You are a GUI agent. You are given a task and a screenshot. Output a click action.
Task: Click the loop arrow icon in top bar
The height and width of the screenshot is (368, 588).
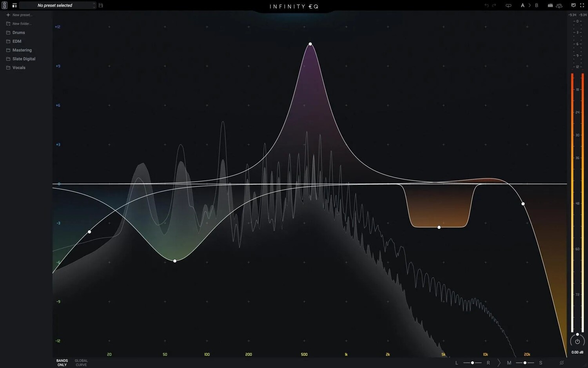508,5
